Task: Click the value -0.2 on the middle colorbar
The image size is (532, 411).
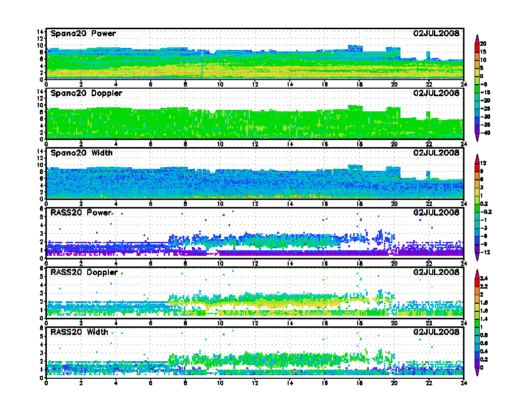Action: click(x=486, y=212)
